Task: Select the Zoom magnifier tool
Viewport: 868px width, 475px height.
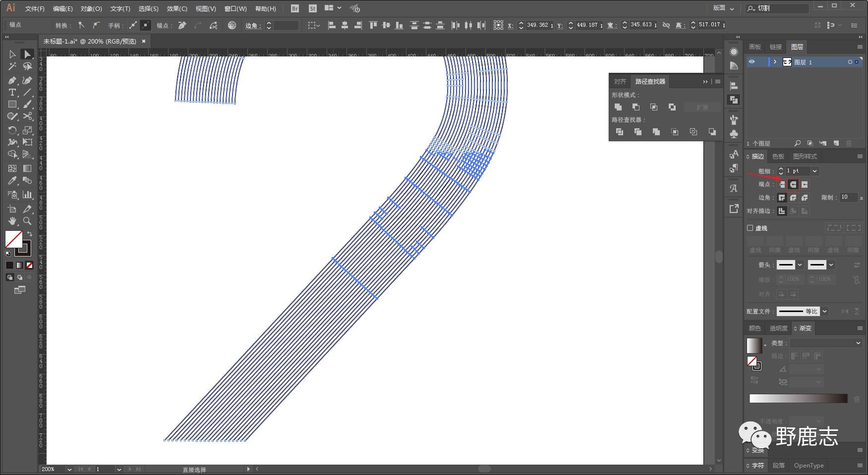Action: pyautogui.click(x=28, y=221)
